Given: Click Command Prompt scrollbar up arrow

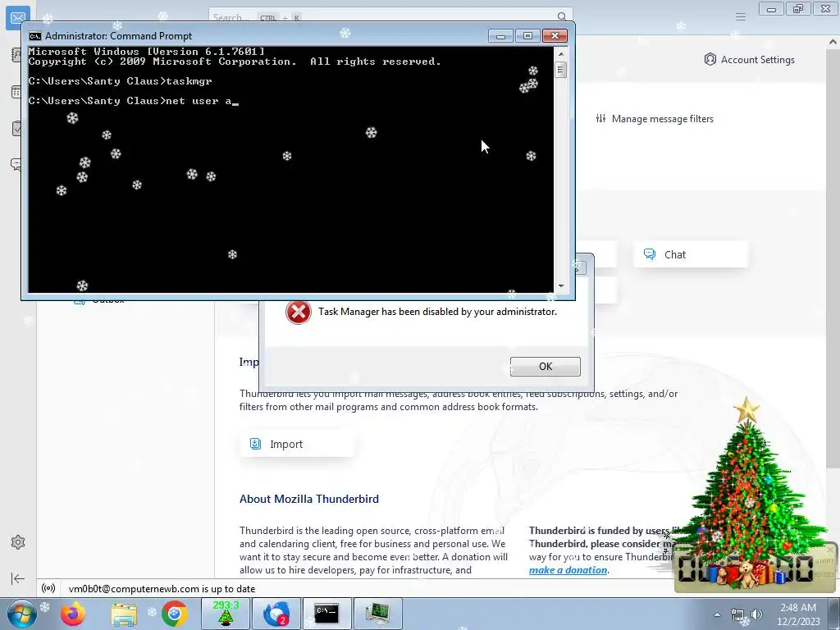Looking at the screenshot, I should click(x=561, y=53).
